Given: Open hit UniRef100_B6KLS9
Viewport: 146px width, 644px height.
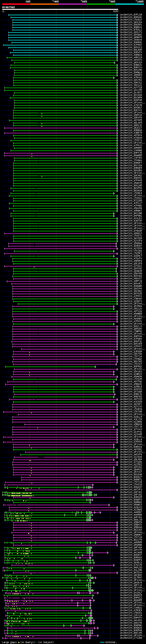Looking at the screenshot, I should click(x=131, y=520).
